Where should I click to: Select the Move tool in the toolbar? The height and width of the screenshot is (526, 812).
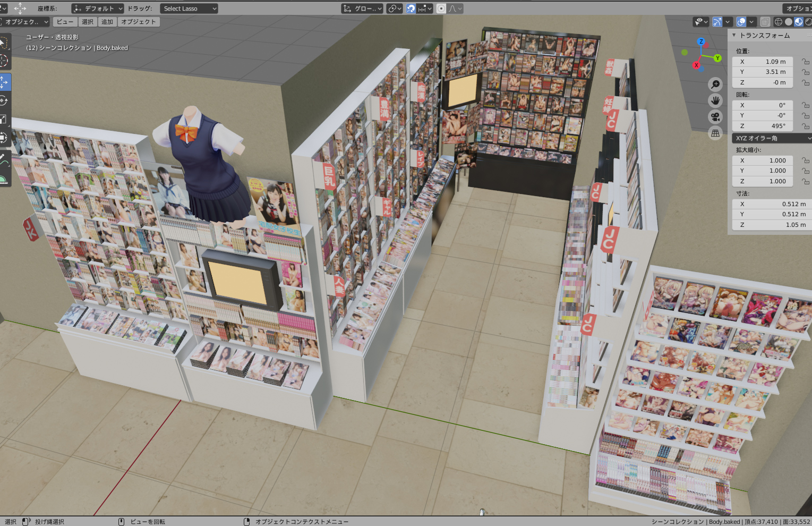tap(4, 82)
